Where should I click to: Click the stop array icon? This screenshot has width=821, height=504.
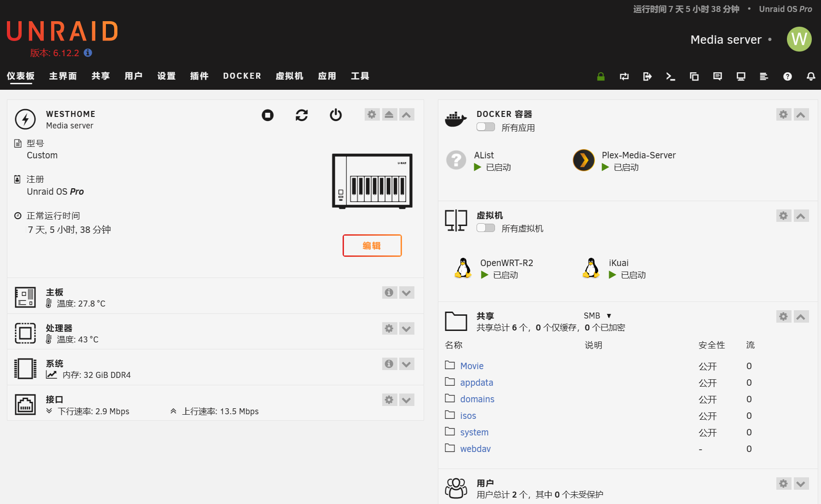[268, 115]
